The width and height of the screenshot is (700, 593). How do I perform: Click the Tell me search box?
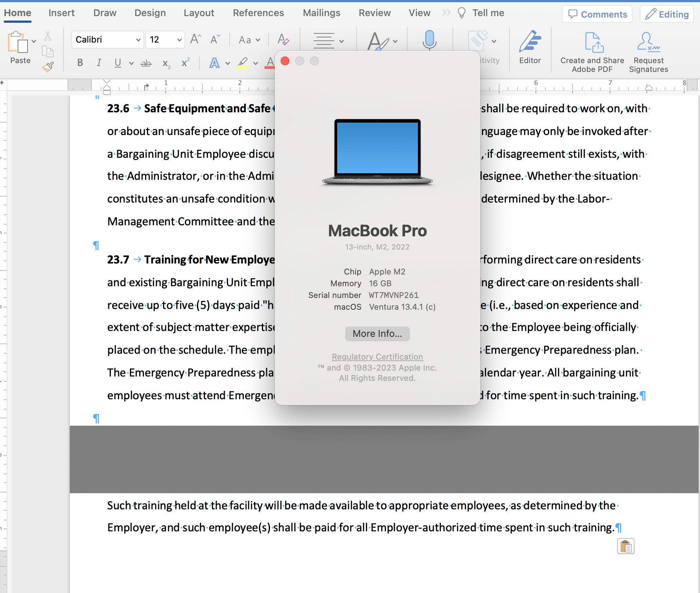pos(481,13)
